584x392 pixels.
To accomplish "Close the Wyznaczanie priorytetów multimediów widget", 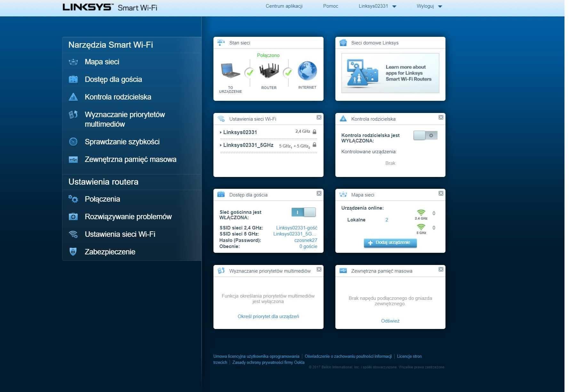I will tap(319, 269).
